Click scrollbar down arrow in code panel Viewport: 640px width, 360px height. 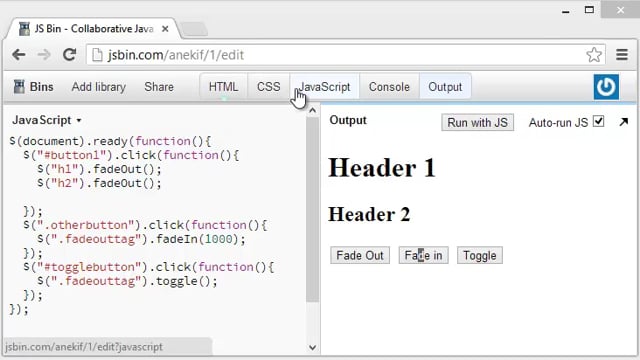pyautogui.click(x=313, y=348)
